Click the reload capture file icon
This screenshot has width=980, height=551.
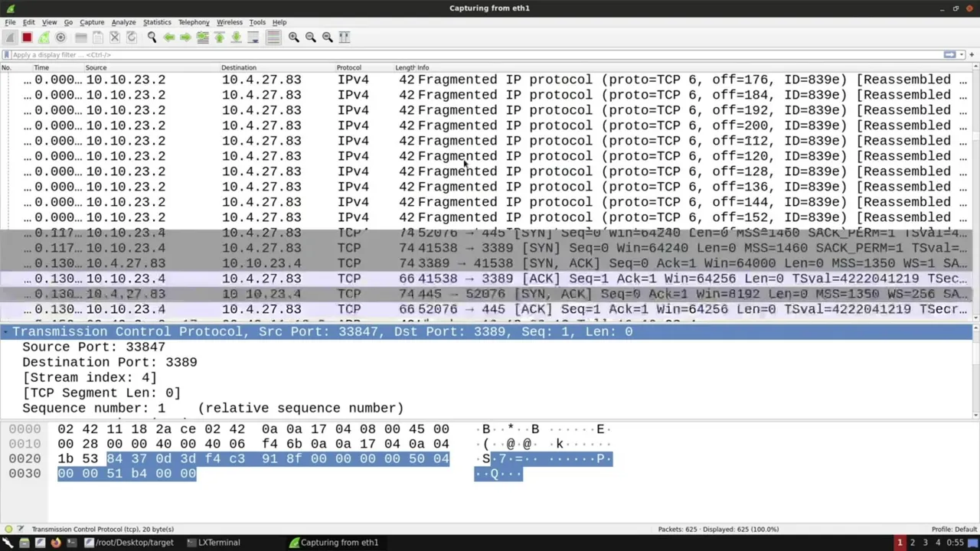(x=131, y=37)
